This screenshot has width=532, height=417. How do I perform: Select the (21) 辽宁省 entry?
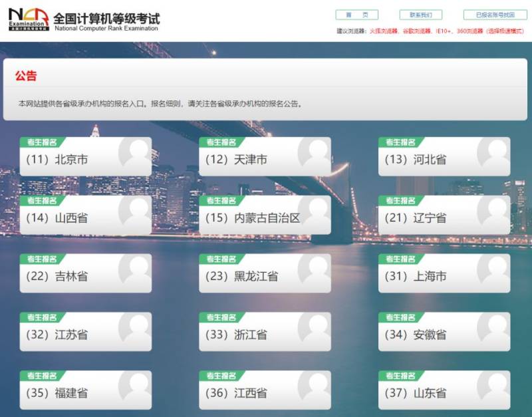click(x=444, y=215)
